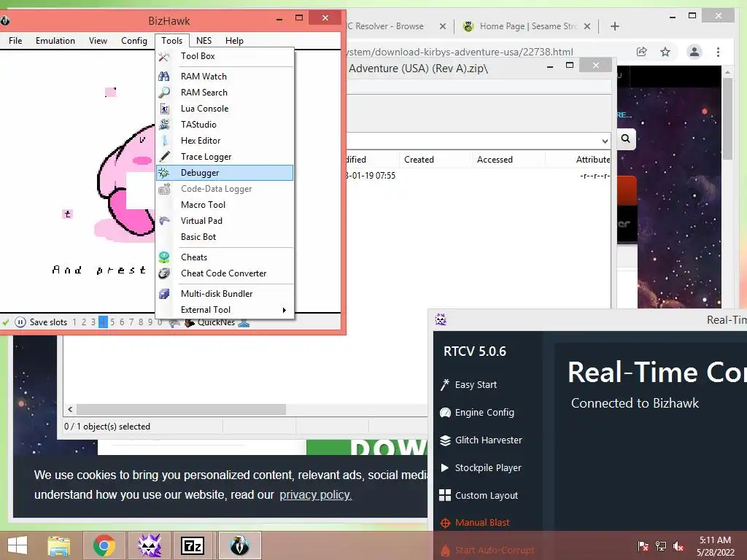Select save slot 9
This screenshot has width=747, height=560.
(x=150, y=322)
